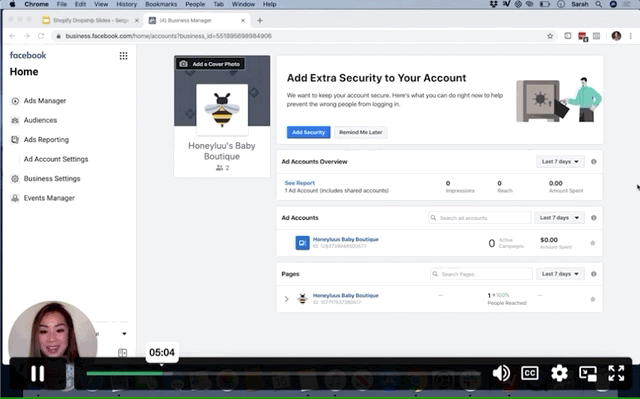Viewport: 640px width, 399px height.
Task: Open the Chrome File menu
Action: [62, 4]
